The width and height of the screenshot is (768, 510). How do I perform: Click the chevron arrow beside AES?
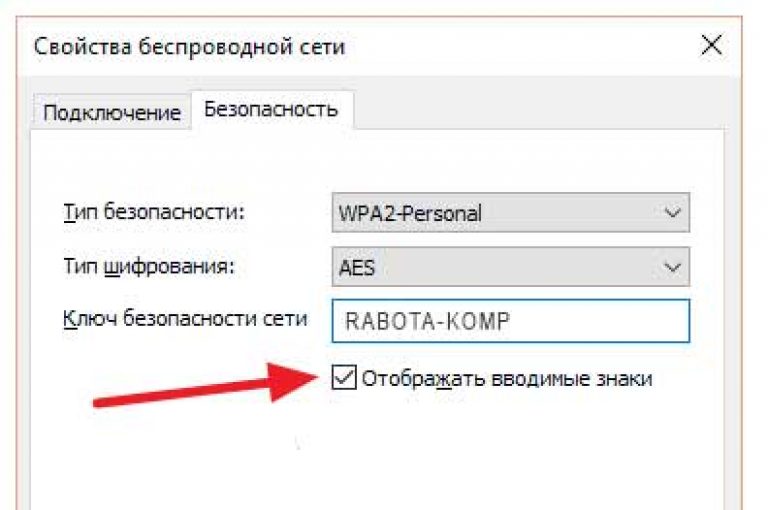tap(672, 267)
